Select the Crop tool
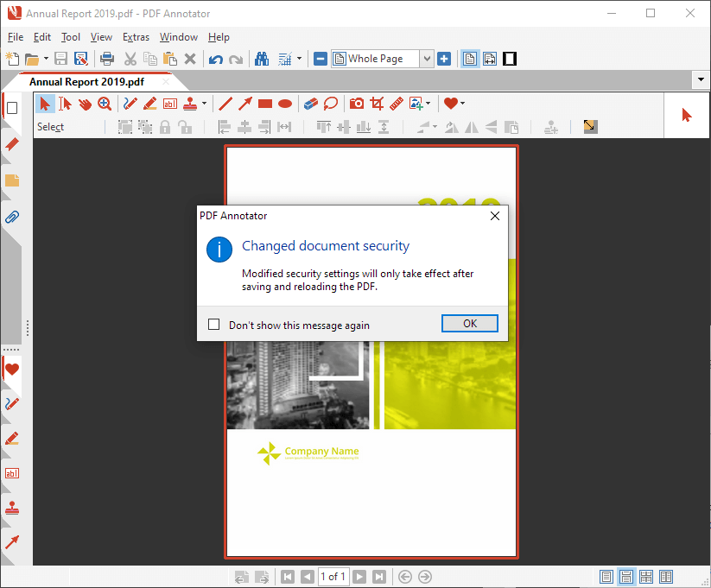This screenshot has width=711, height=588. point(377,104)
